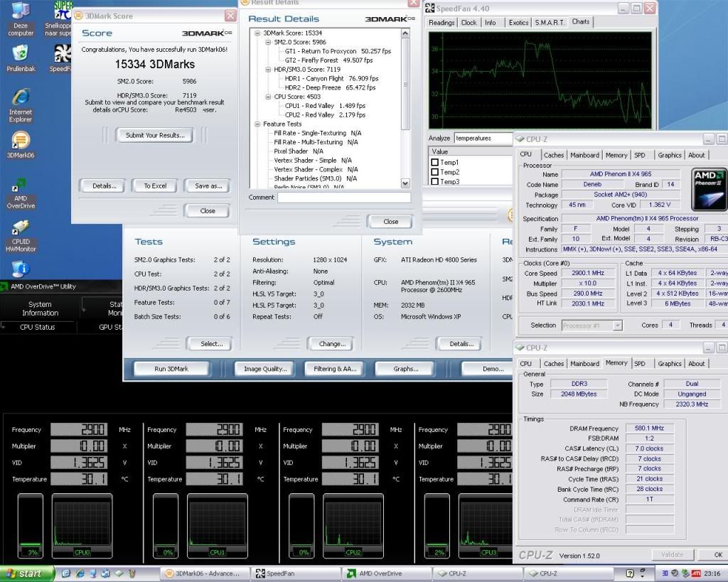
Task: Enable the Temp1 checkbox in SpeedFan
Action: [434, 163]
